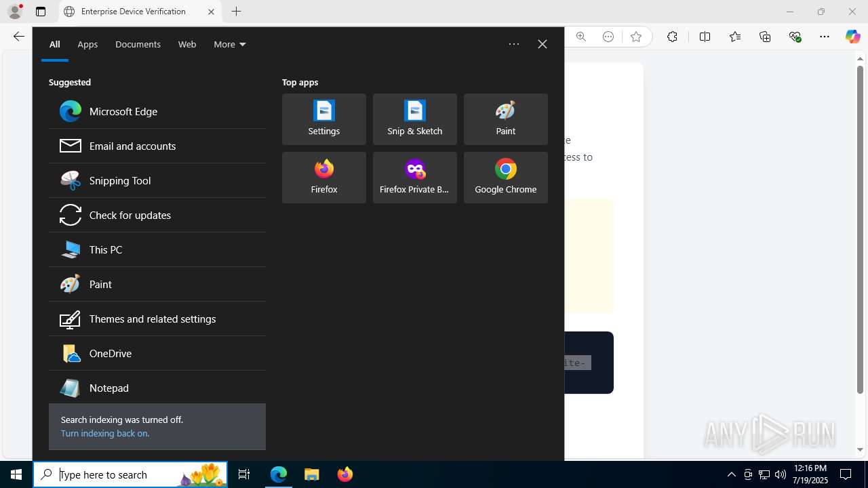The height and width of the screenshot is (488, 868).
Task: Open the volume tray icon
Action: click(781, 474)
